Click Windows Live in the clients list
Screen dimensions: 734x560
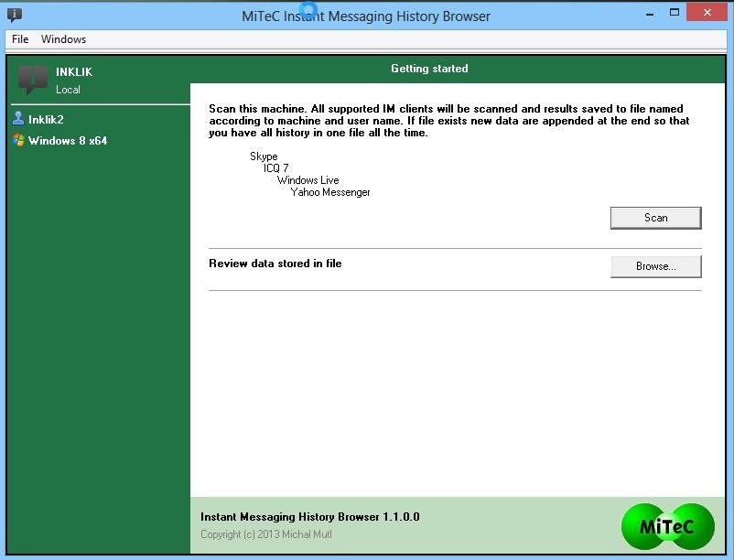point(308,180)
